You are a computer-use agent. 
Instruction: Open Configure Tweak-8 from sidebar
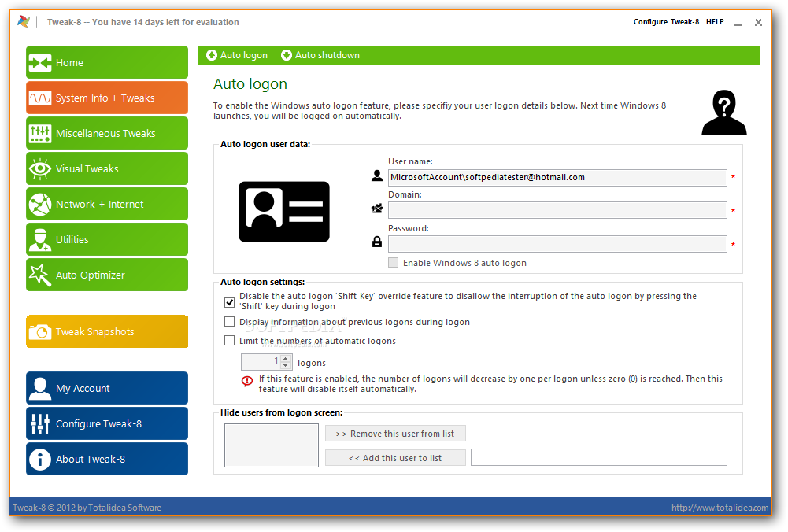point(107,424)
